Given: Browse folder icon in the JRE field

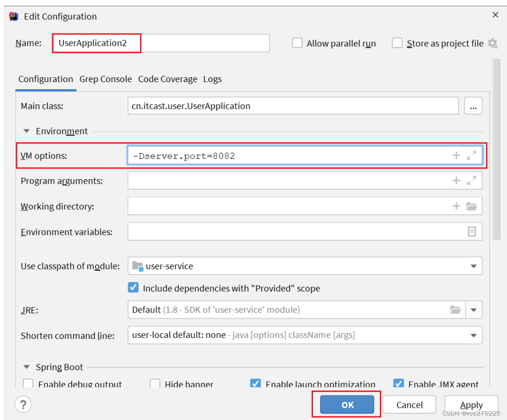Looking at the screenshot, I should tap(455, 310).
